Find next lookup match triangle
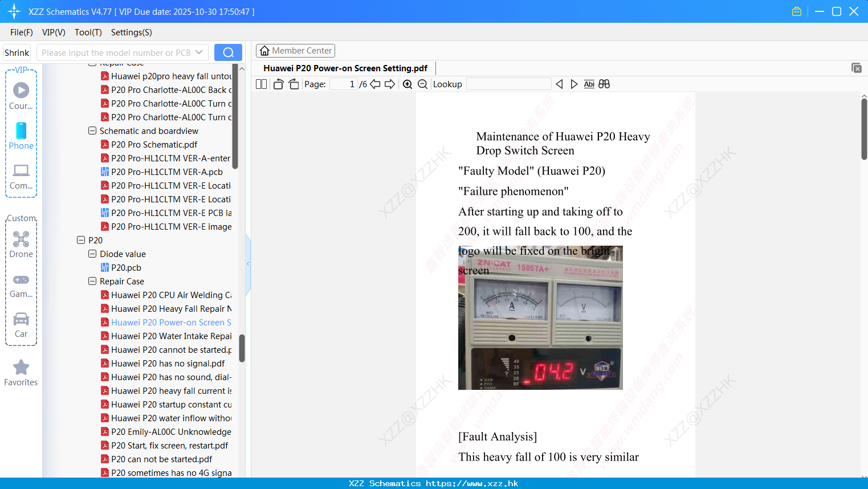 [574, 84]
